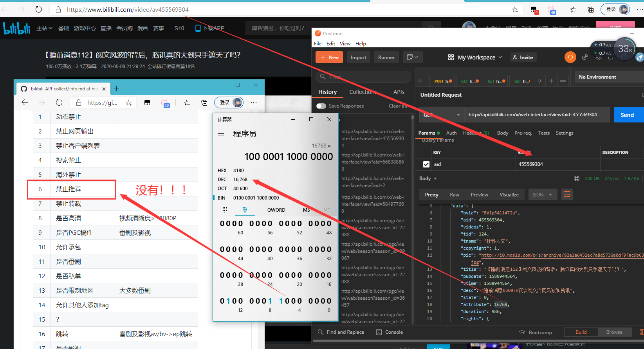Open collections icon in GitHub browser window
This screenshot has height=349, width=644.
[204, 103]
